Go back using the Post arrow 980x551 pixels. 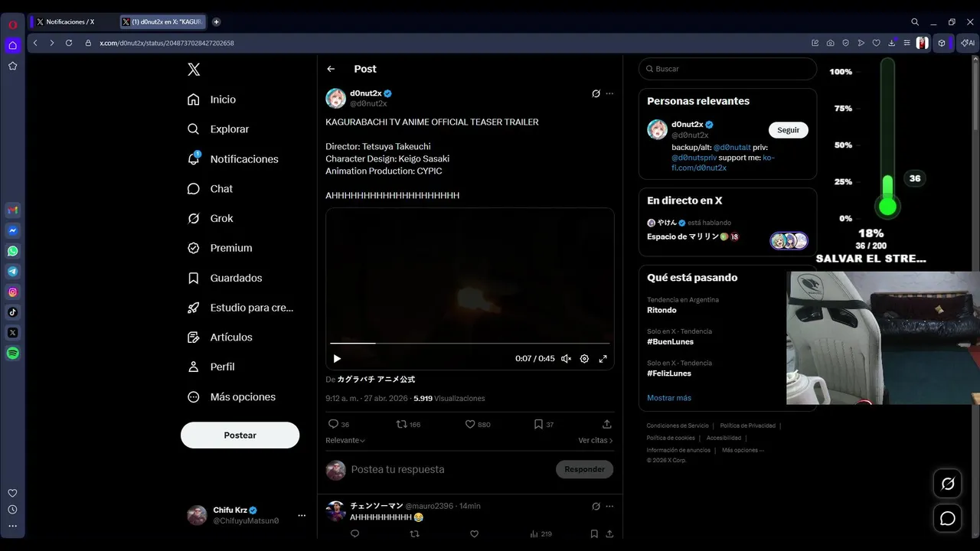tap(331, 69)
